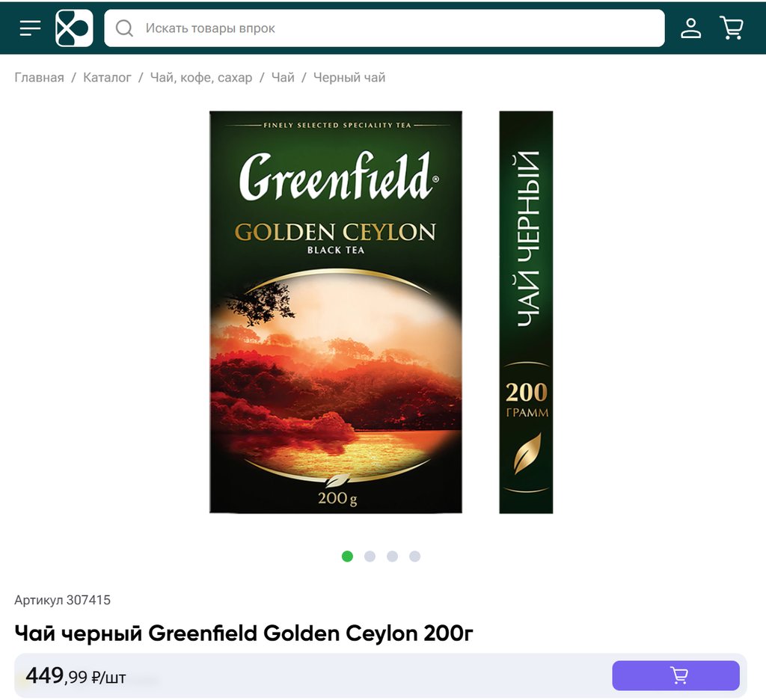Viewport: 766px width, 700px height.
Task: Click the 'Артикул 307415' text
Action: (63, 600)
